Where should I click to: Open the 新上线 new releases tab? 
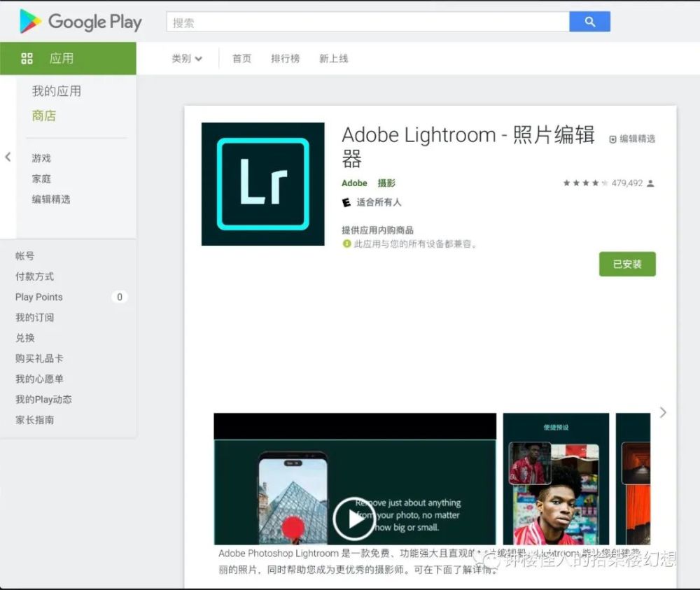pos(333,59)
